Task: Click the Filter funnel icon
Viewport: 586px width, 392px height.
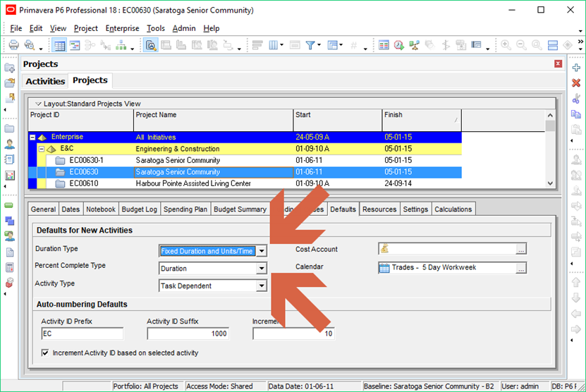Action: 310,45
